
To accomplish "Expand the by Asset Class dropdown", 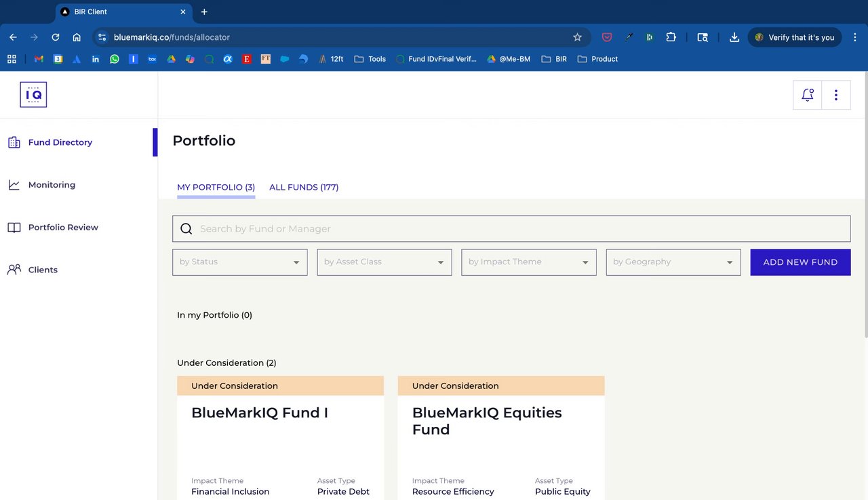I will 384,262.
